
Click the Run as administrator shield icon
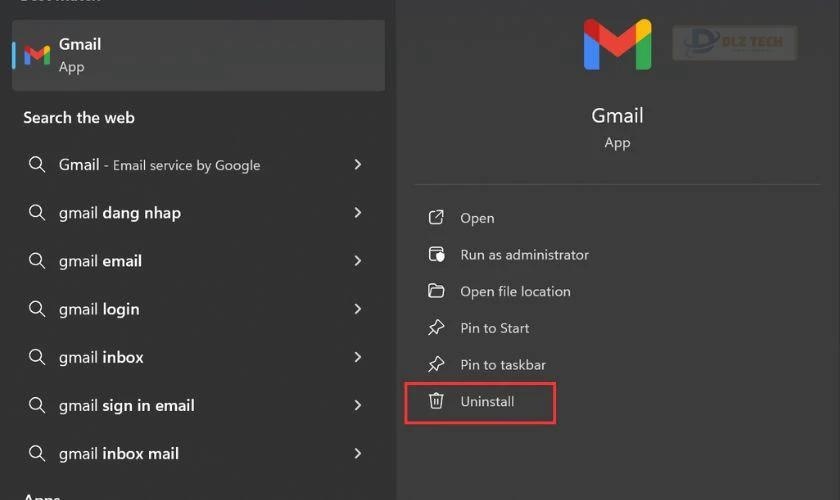pyautogui.click(x=436, y=254)
